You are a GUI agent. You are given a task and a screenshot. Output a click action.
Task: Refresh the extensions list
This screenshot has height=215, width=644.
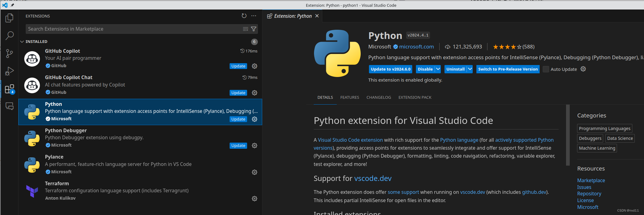[x=244, y=16]
